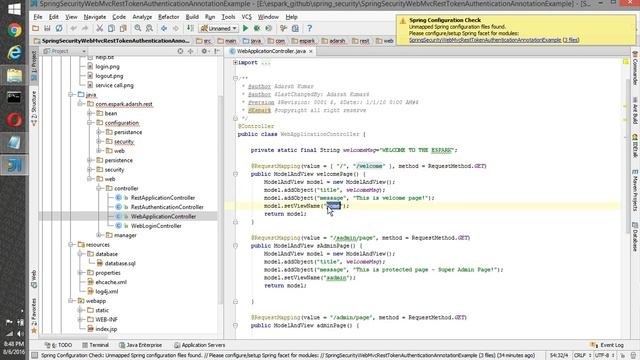Navigate forward with the grey arrow
This screenshot has width=640, height=360.
(x=176, y=29)
